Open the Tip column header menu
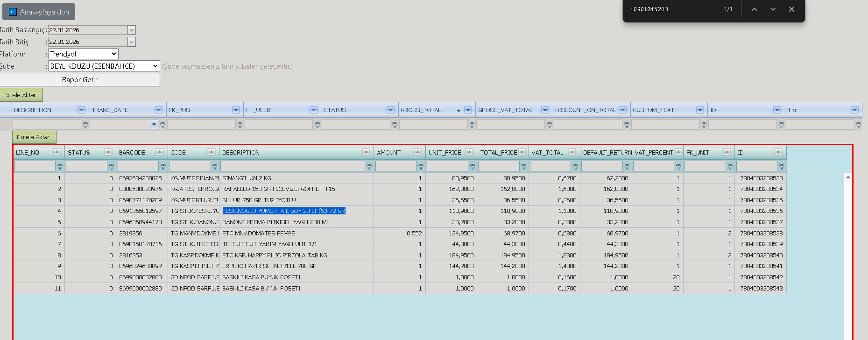This screenshot has height=340, width=868. pos(854,110)
